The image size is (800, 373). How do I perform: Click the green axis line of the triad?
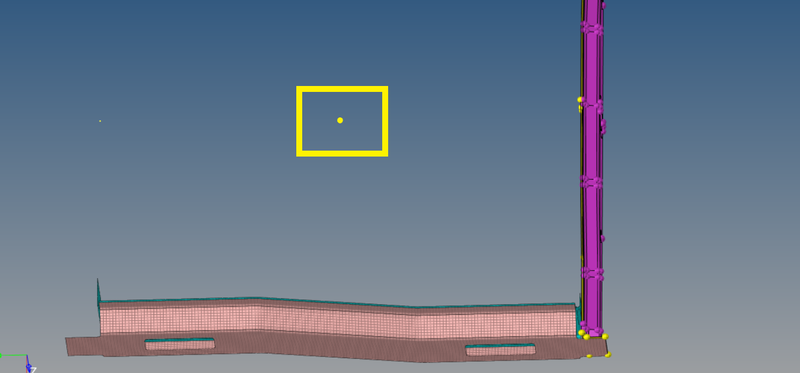pos(13,355)
